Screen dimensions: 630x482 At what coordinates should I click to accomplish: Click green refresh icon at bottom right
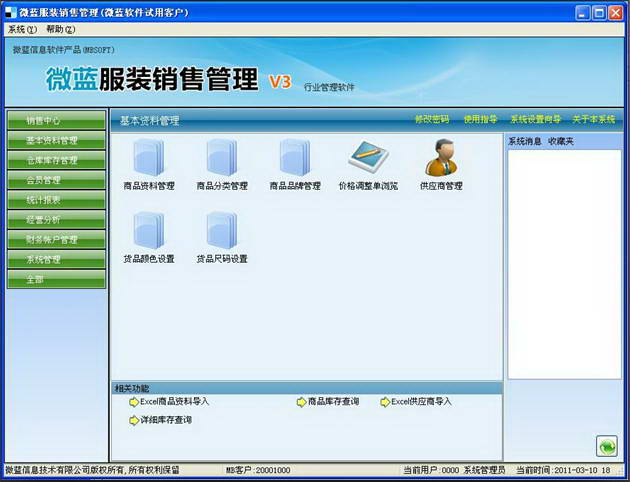pos(607,446)
